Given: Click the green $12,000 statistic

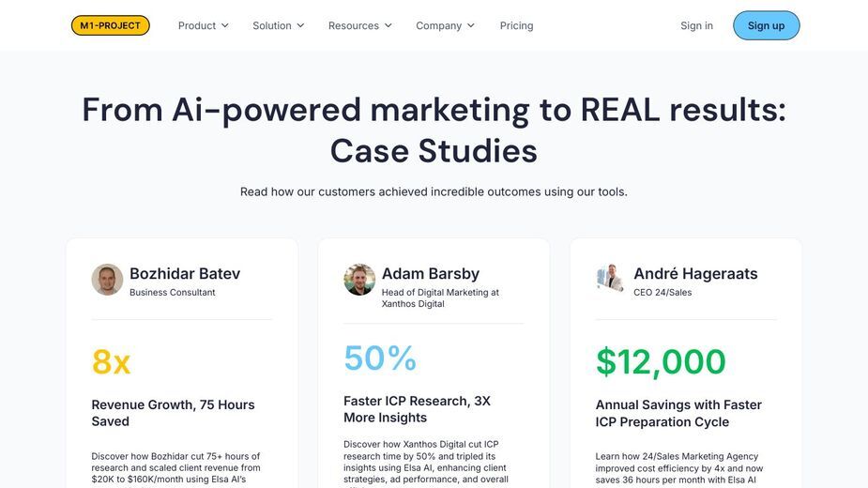Looking at the screenshot, I should pos(661,361).
